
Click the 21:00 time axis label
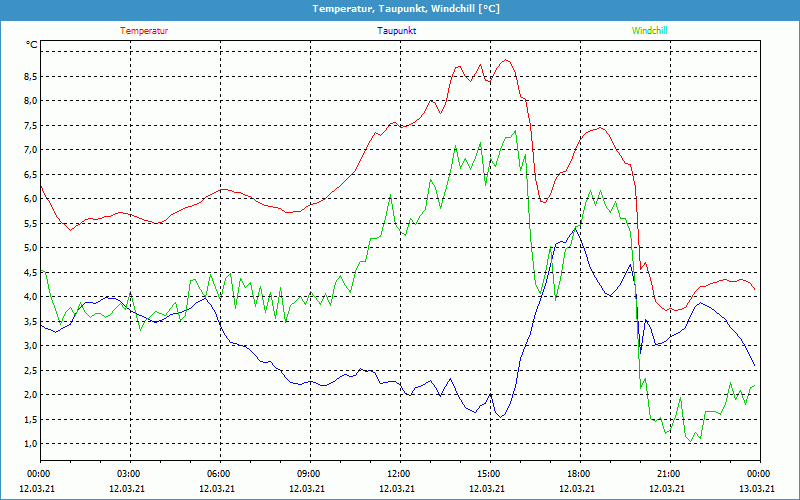(668, 474)
